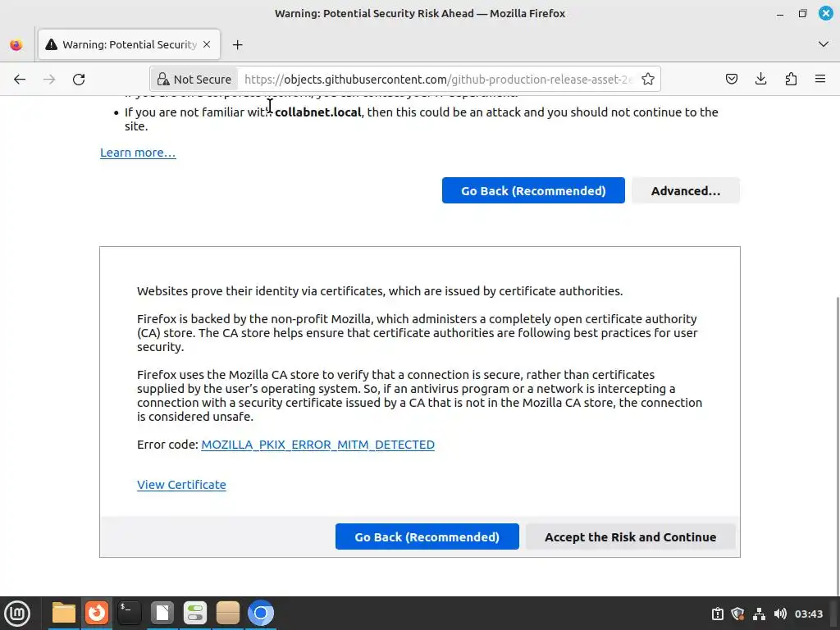Click the Not Secure lock indicator

[194, 80]
